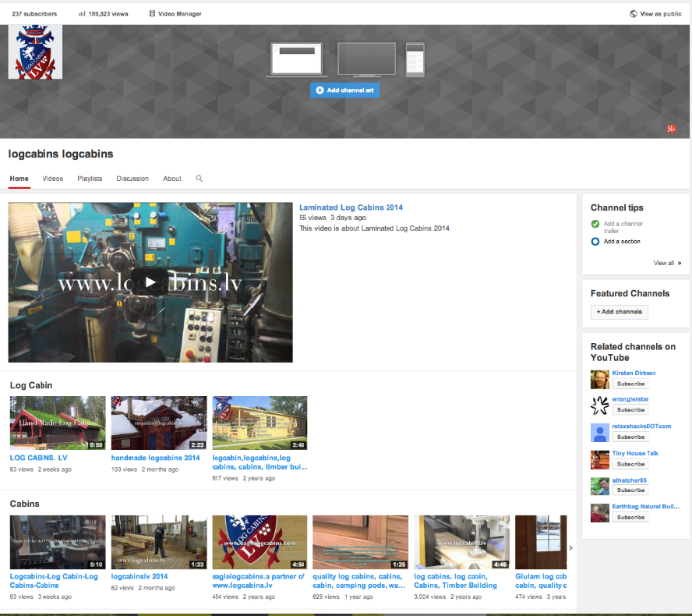
Task: Click handmade logcabins 2014 title link
Action: pos(155,458)
